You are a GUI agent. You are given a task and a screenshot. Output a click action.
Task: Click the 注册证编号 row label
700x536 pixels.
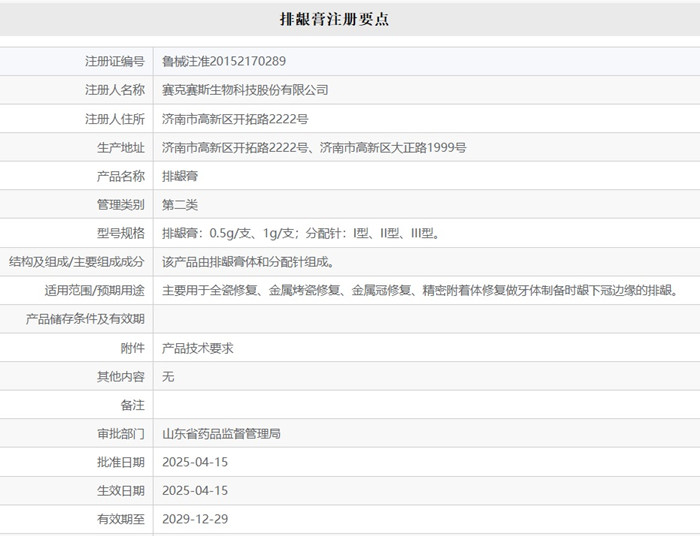tap(115, 61)
